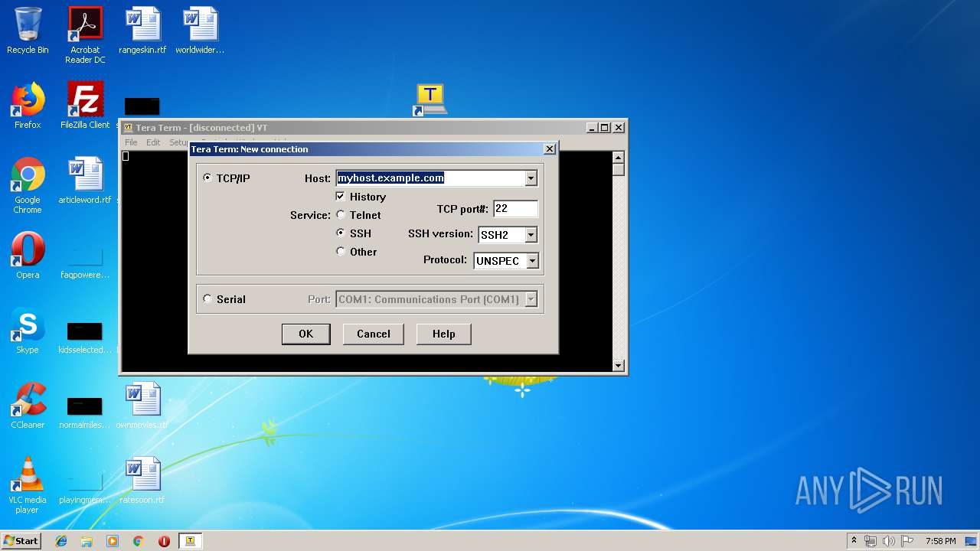Launch Chrome from the taskbar
Viewport: 980px width, 551px height.
(x=139, y=541)
